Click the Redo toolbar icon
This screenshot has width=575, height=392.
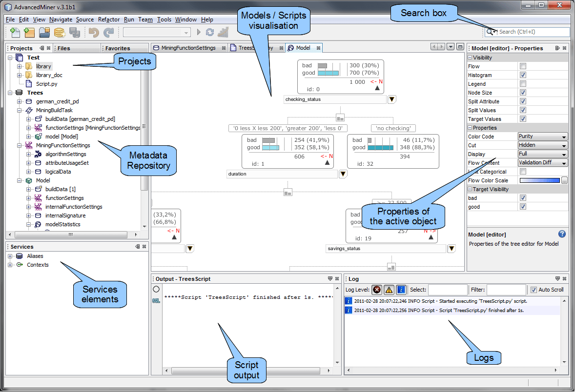click(109, 31)
